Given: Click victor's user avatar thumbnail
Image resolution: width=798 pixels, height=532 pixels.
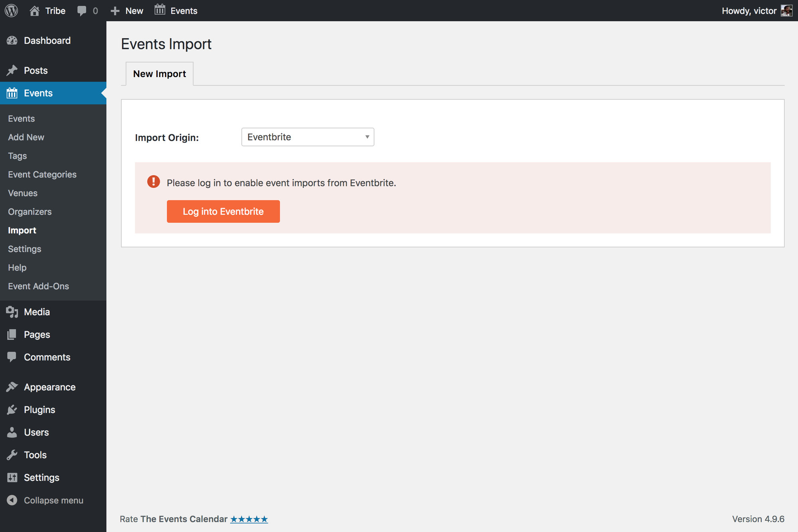Looking at the screenshot, I should [786, 11].
